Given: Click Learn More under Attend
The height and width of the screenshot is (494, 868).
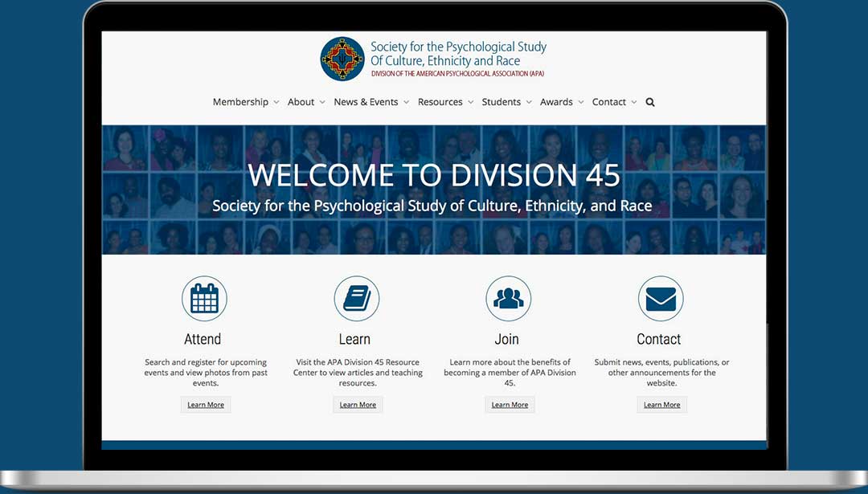Looking at the screenshot, I should 206,405.
